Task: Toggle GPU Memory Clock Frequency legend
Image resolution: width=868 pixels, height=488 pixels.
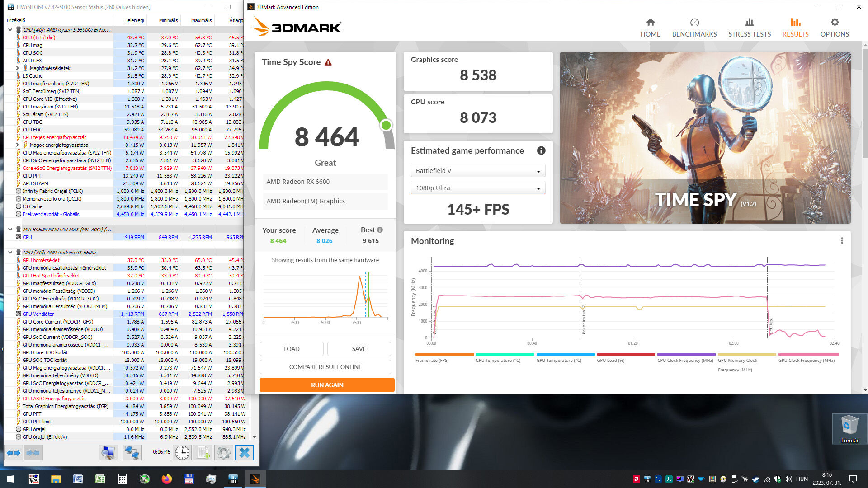Action: pos(746,362)
